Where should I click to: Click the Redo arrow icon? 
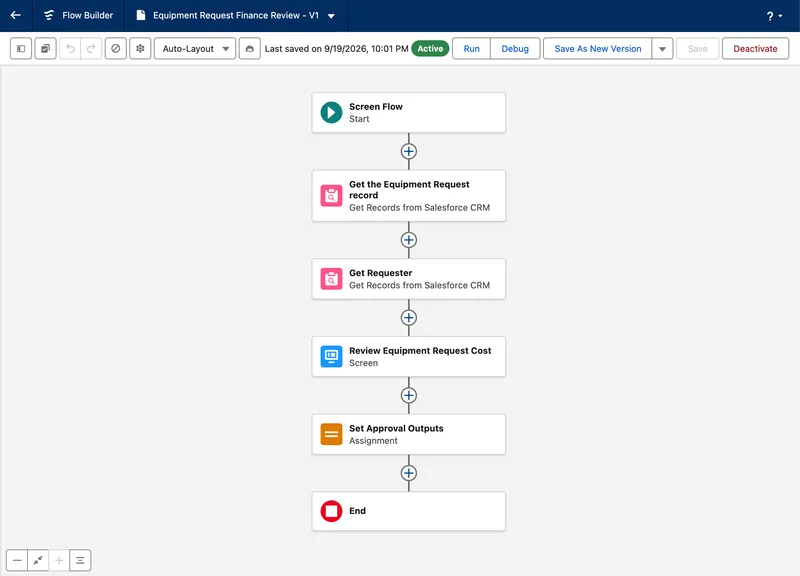pos(91,48)
